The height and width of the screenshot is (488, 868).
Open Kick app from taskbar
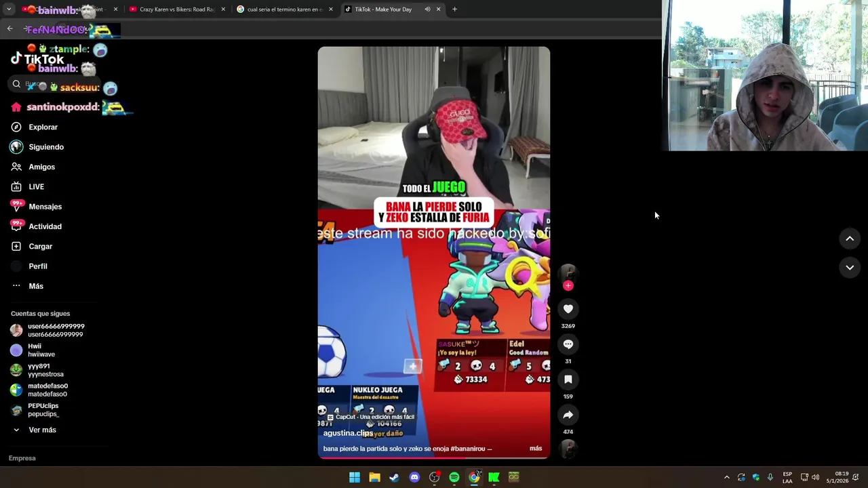point(494,477)
